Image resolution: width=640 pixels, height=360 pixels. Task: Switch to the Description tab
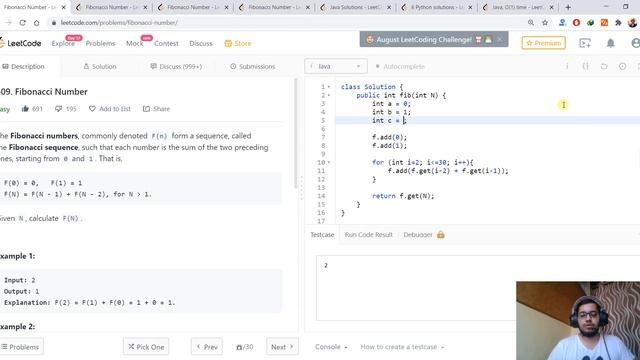pos(24,66)
